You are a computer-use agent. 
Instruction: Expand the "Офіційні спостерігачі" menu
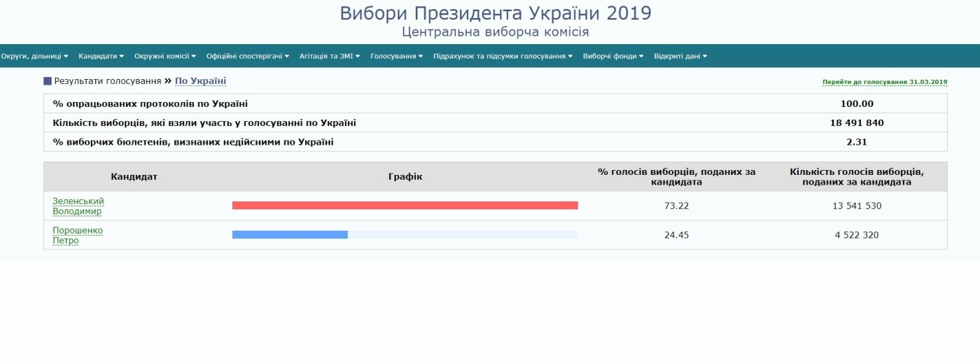(248, 56)
